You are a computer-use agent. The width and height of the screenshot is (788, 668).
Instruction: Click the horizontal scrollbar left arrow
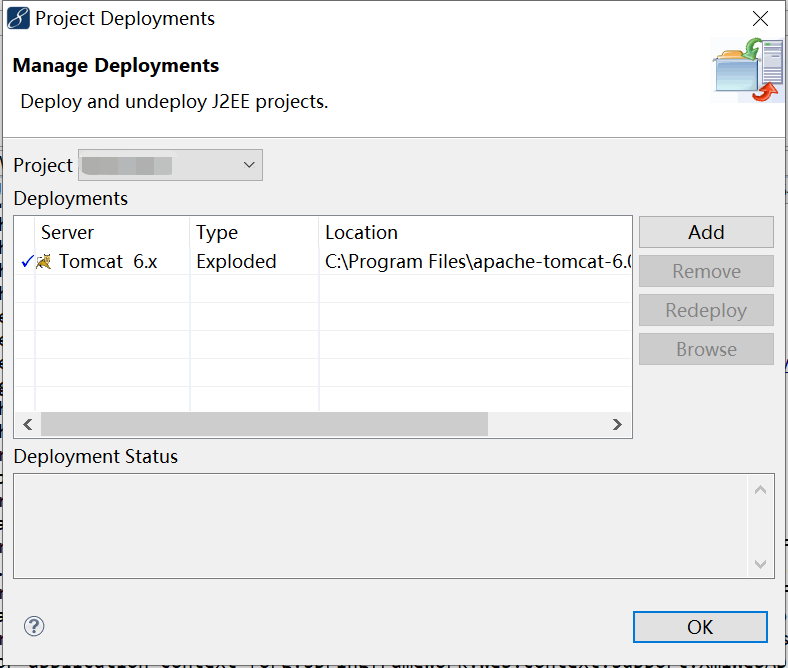point(28,425)
